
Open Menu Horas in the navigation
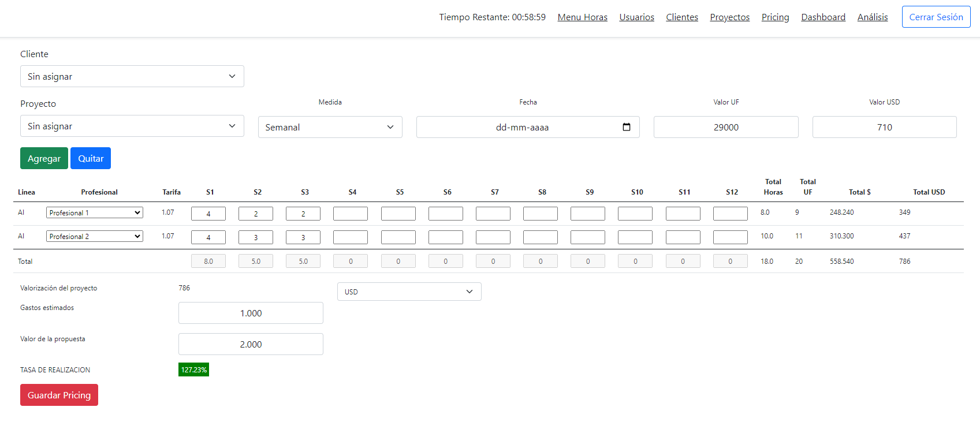(x=583, y=17)
